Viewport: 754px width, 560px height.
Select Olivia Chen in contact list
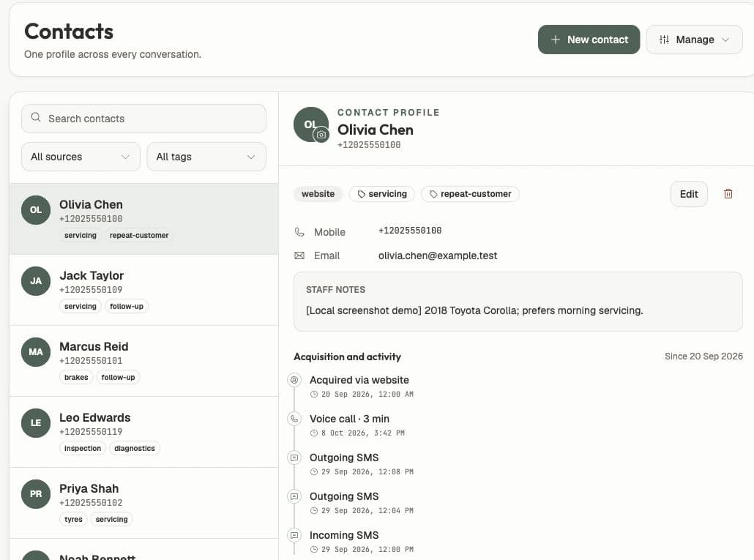143,219
